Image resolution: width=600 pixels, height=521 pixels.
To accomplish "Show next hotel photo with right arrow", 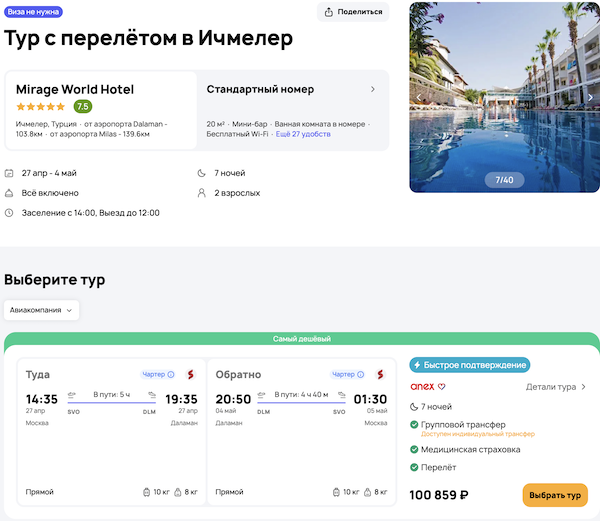I will [590, 97].
